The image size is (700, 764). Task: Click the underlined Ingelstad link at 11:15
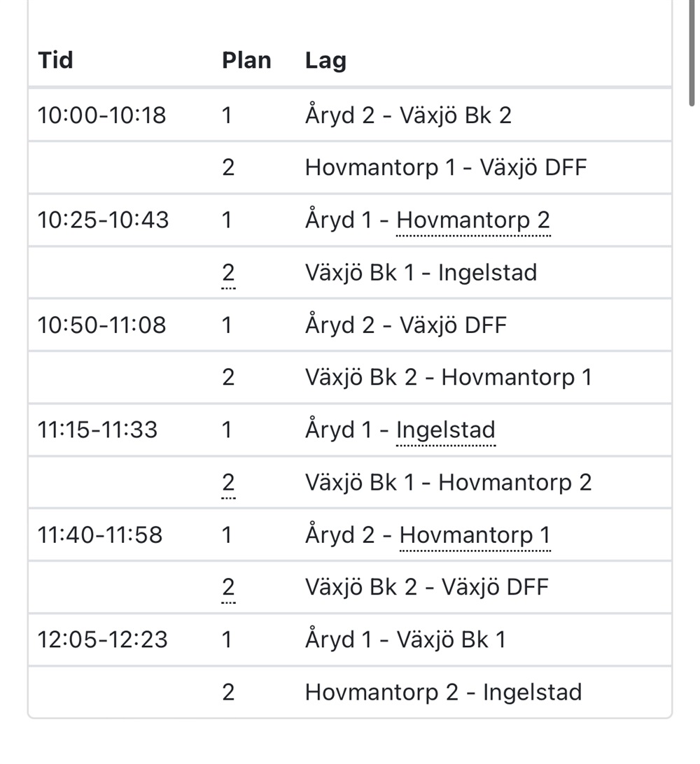coord(446,430)
